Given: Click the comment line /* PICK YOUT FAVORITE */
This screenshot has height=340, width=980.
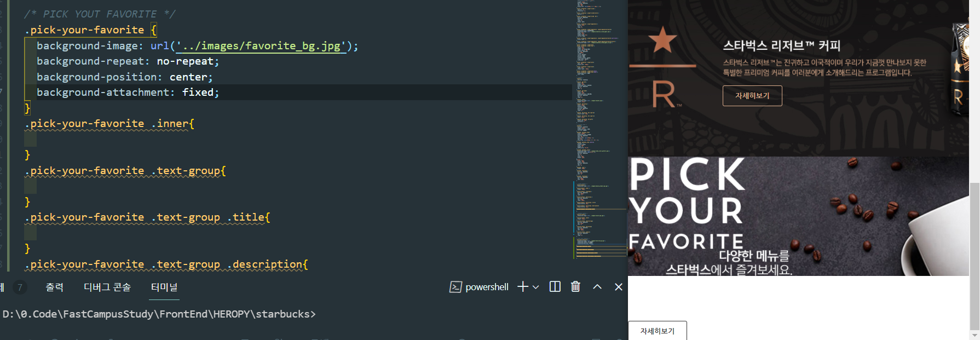Looking at the screenshot, I should 100,14.
